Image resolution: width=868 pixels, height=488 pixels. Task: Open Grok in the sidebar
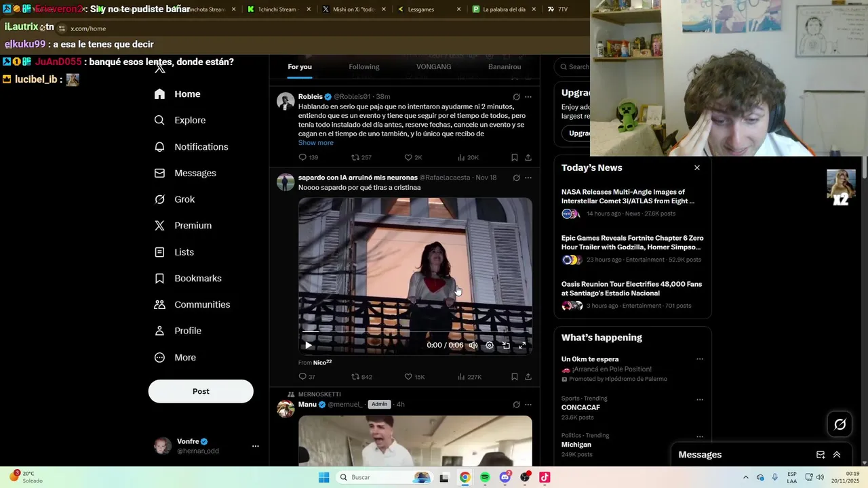click(174, 199)
